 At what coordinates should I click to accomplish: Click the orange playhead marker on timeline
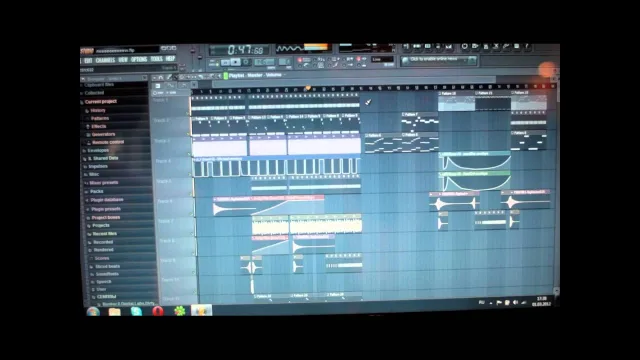[308, 88]
